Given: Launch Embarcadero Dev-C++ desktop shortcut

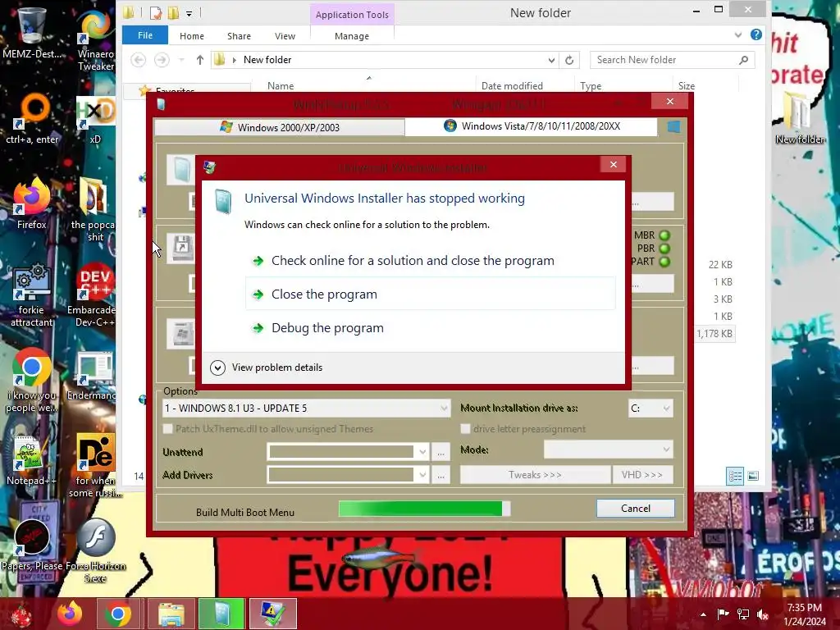Looking at the screenshot, I should [x=93, y=294].
